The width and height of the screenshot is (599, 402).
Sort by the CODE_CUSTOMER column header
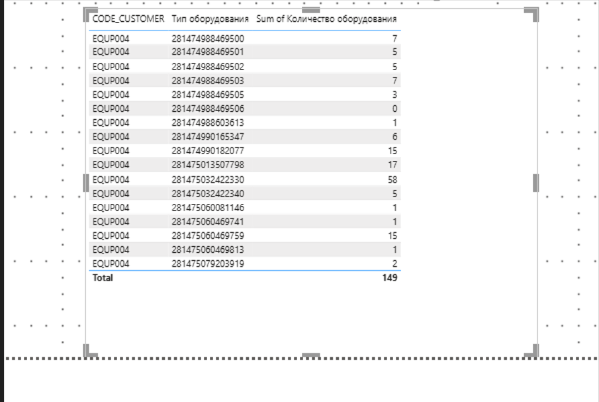pos(128,19)
